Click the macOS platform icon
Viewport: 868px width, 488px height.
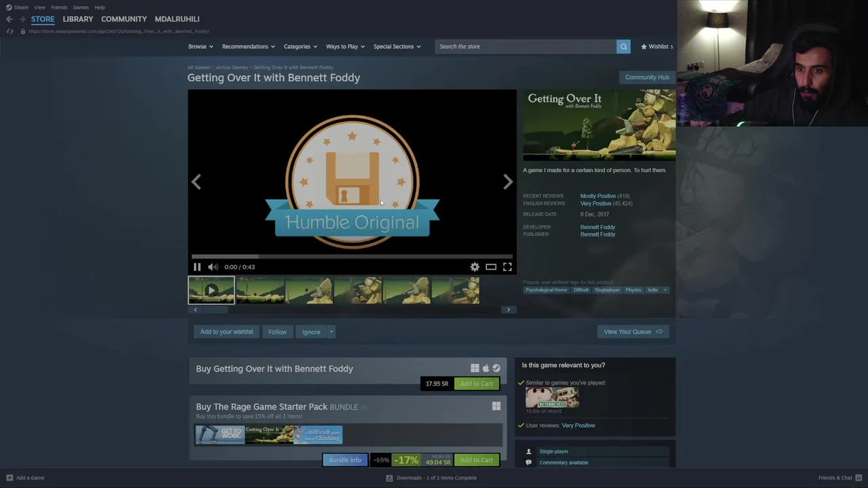click(x=486, y=368)
